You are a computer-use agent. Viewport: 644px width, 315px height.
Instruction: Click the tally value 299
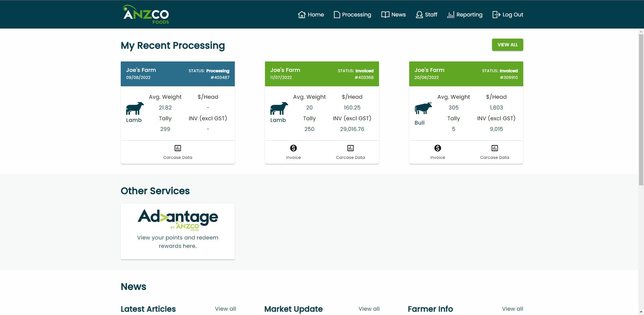click(165, 129)
